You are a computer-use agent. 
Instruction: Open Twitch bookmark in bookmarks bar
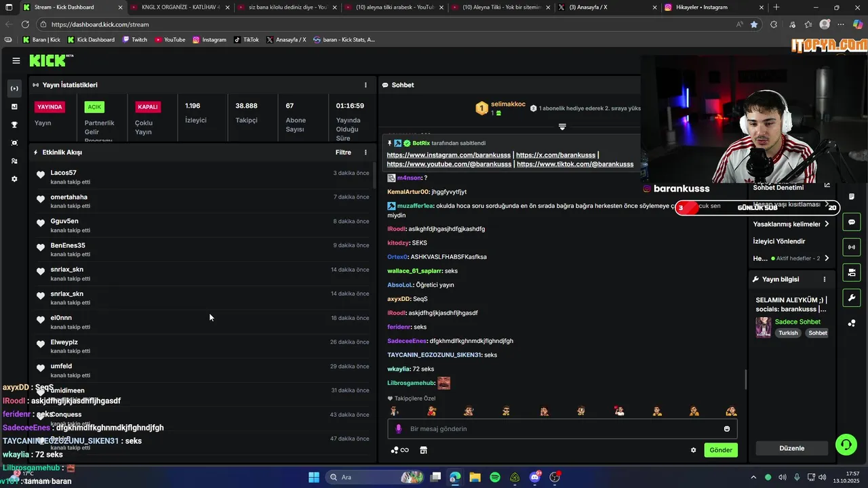(134, 40)
